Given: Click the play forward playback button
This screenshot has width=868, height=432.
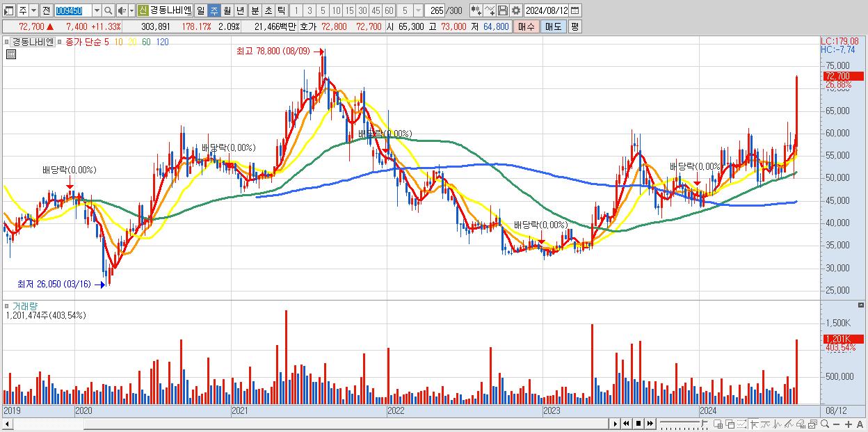Looking at the screenshot, I should tap(615, 424).
